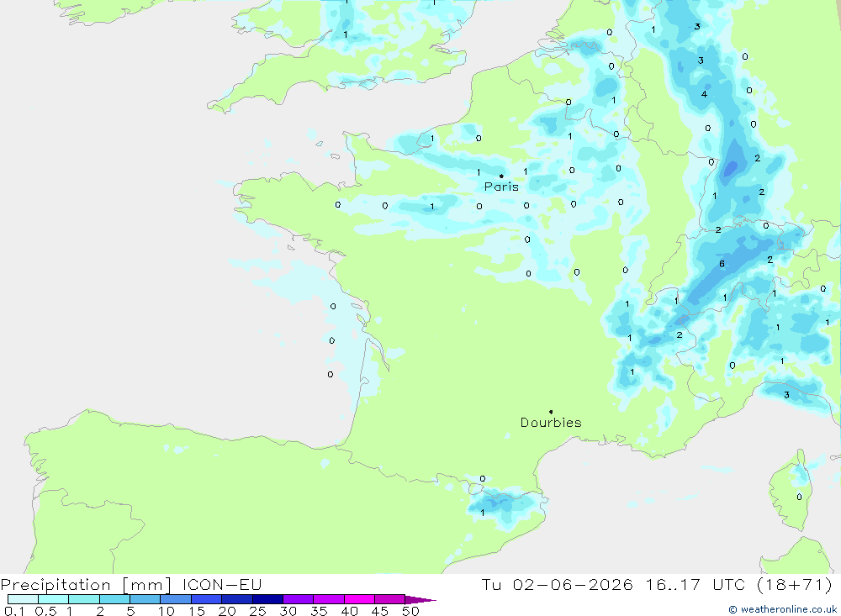Pick the 40–45 mm legend swatch
This screenshot has width=841, height=616.
(x=359, y=599)
